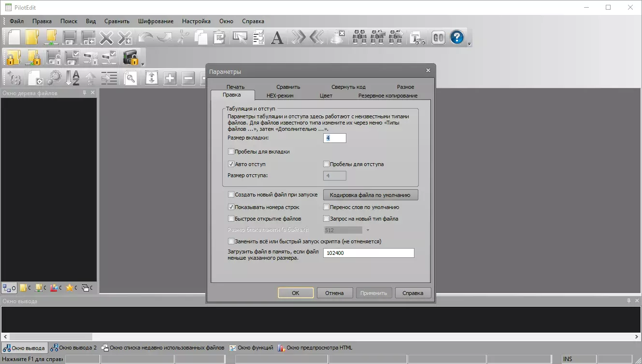The image size is (642, 364).
Task: Open the memory block size dropdown (512)
Action: click(368, 230)
